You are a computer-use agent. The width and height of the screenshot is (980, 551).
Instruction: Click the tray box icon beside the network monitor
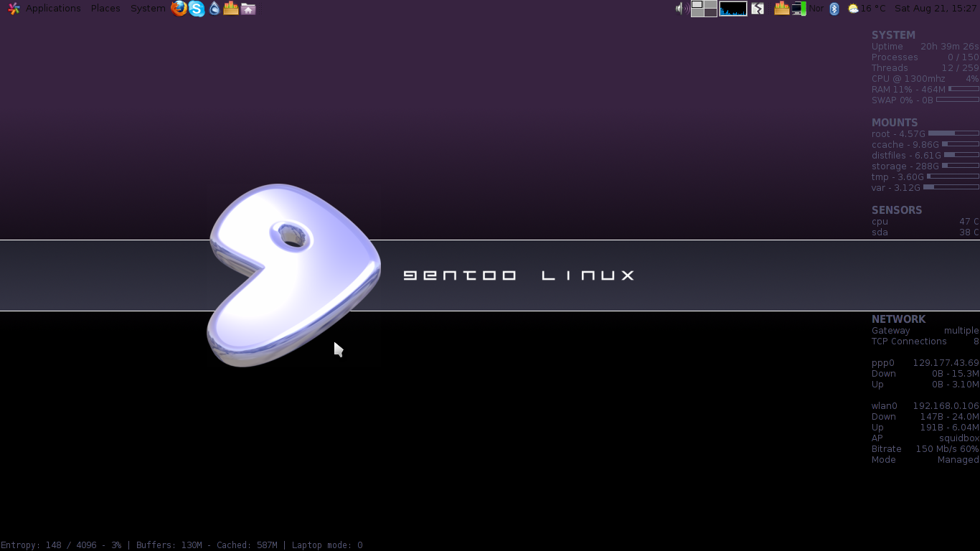pyautogui.click(x=782, y=9)
